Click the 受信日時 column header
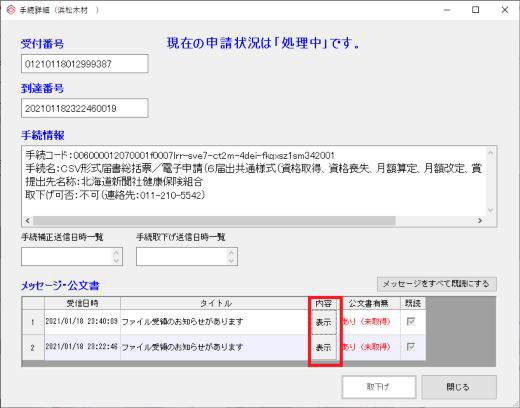Screen dimensions: 520x408 tap(82, 303)
